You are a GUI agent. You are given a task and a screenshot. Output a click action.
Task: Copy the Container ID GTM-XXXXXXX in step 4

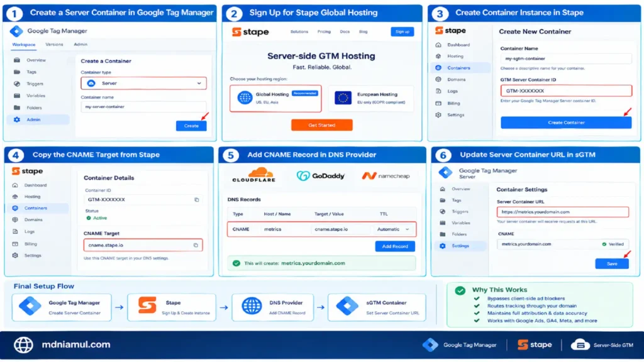(197, 200)
